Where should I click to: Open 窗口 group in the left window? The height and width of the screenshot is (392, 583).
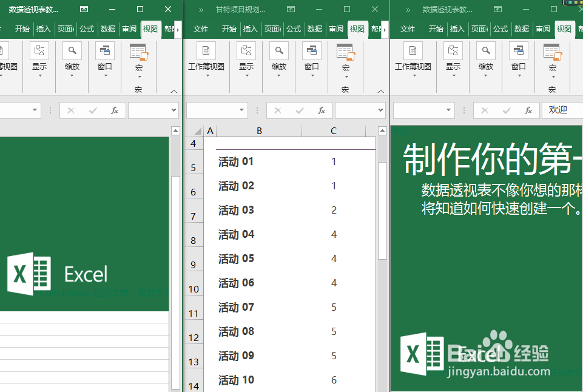click(x=105, y=60)
